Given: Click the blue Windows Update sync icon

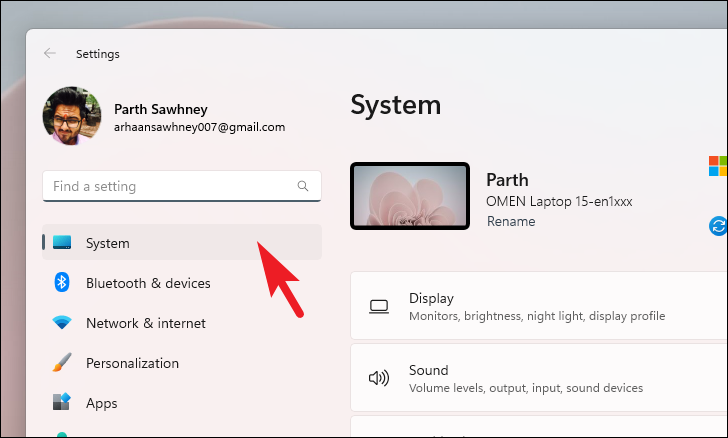Looking at the screenshot, I should click(718, 226).
